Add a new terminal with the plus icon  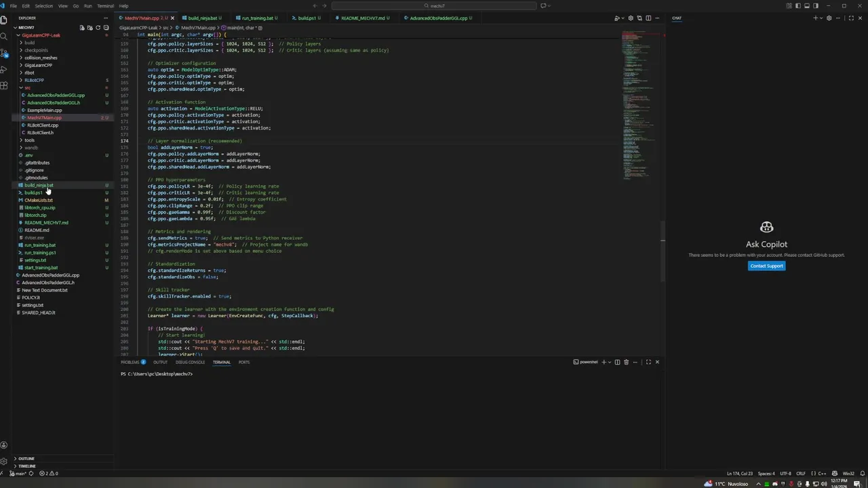click(x=604, y=362)
